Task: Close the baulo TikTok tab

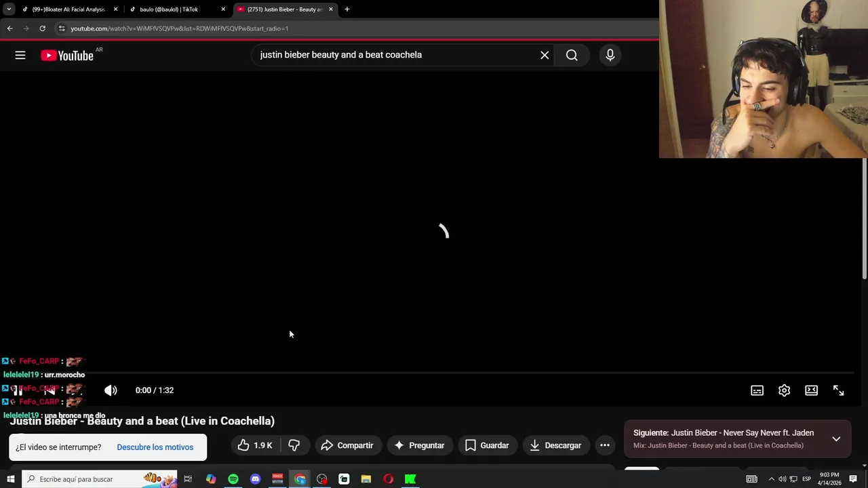Action: click(x=223, y=9)
